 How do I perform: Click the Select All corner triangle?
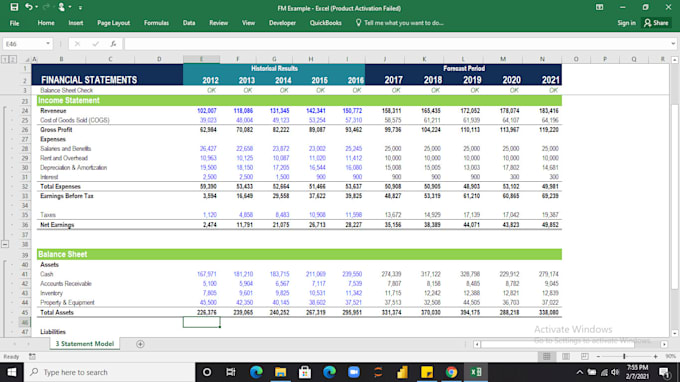click(27, 59)
